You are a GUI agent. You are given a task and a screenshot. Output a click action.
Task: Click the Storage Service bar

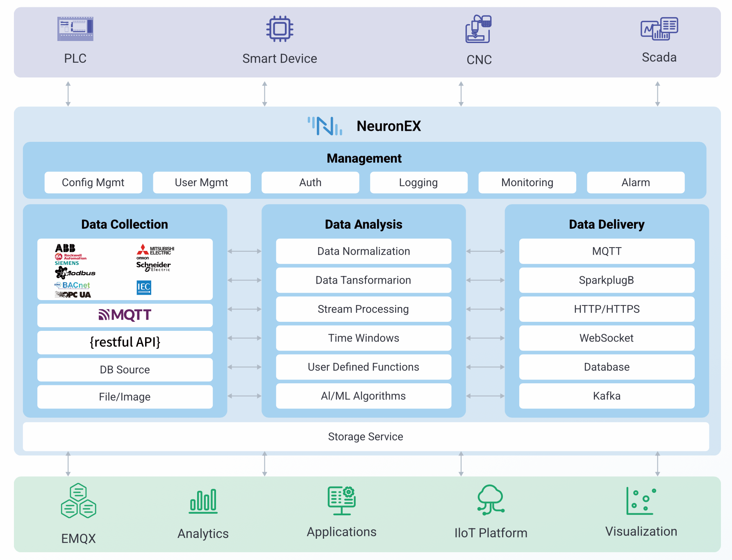click(366, 437)
